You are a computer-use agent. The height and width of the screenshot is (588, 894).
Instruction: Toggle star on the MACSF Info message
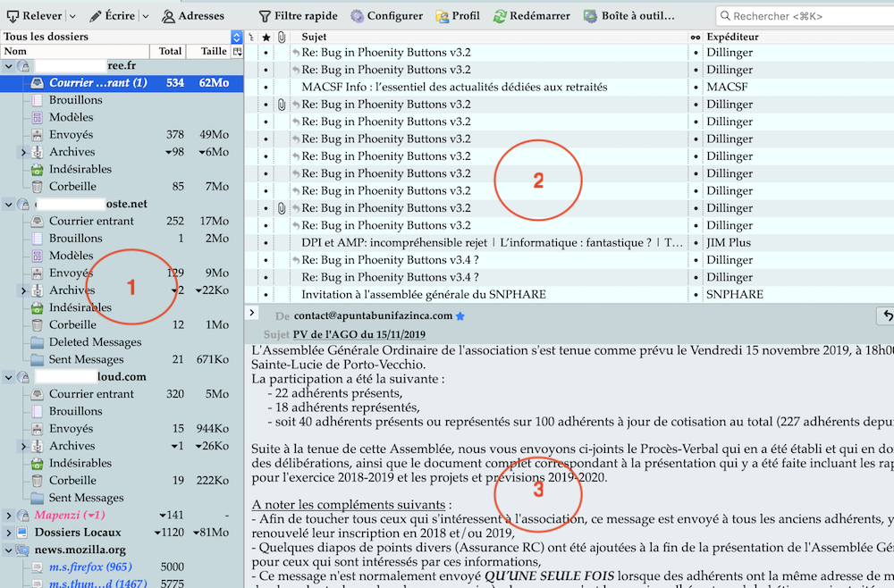point(266,87)
